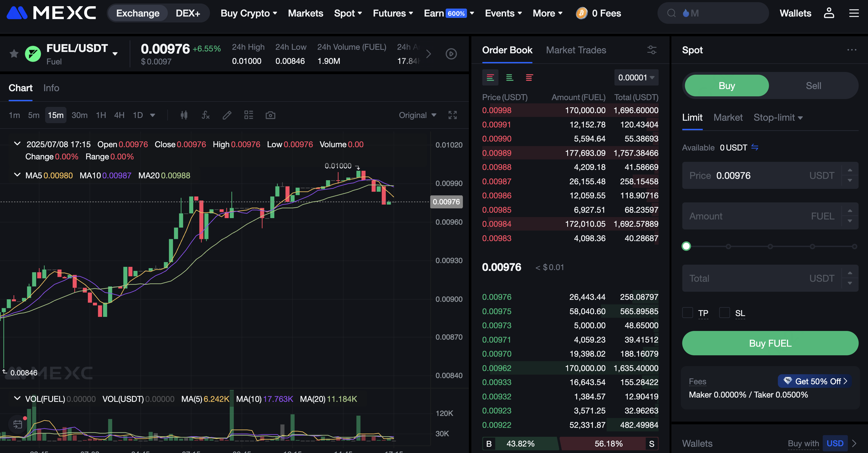Open the indicators fx icon
Image resolution: width=868 pixels, height=453 pixels.
point(206,115)
